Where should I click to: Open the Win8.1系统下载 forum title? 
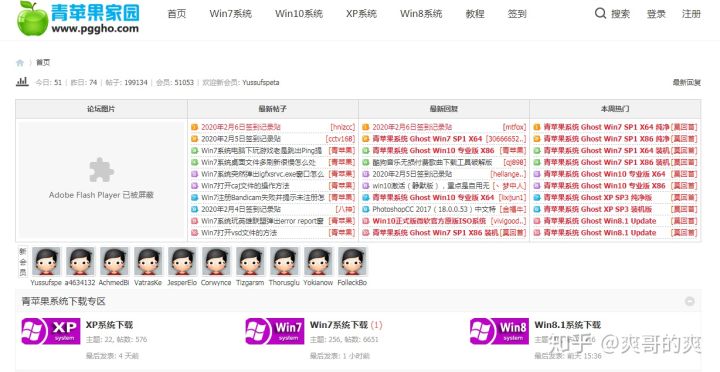(568, 325)
